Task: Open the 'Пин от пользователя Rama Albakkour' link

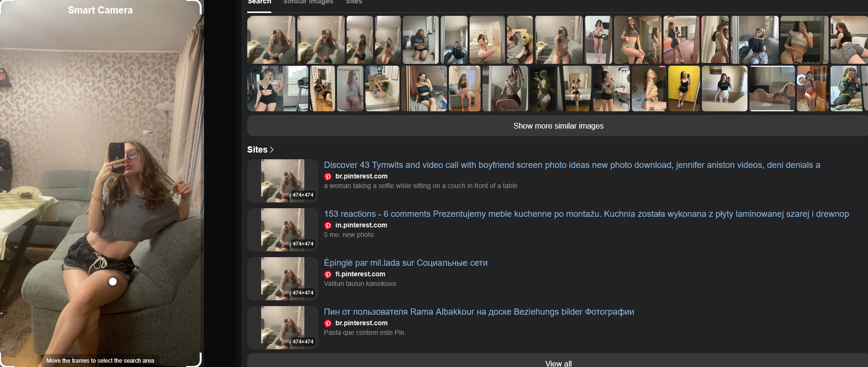Action: point(479,312)
